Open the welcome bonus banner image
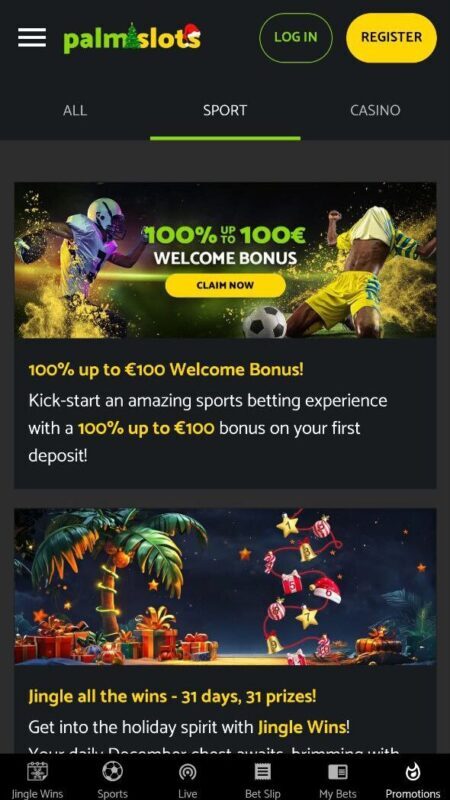The image size is (450, 800). coord(225,260)
